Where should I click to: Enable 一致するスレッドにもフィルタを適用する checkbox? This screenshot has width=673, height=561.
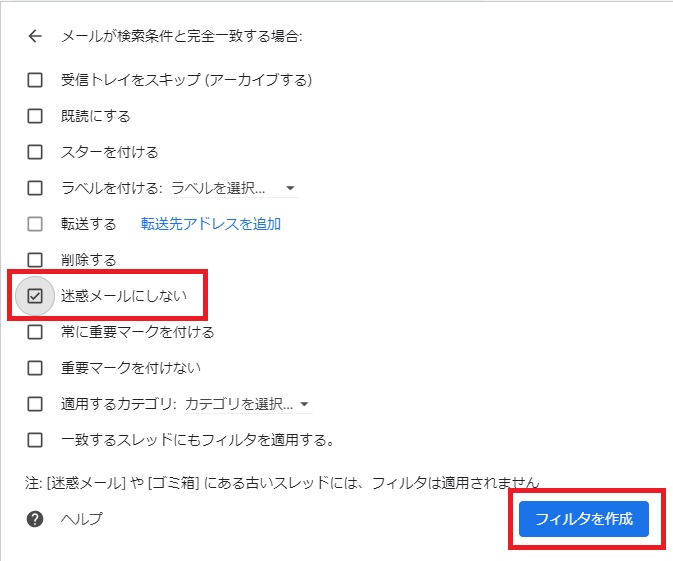[35, 440]
